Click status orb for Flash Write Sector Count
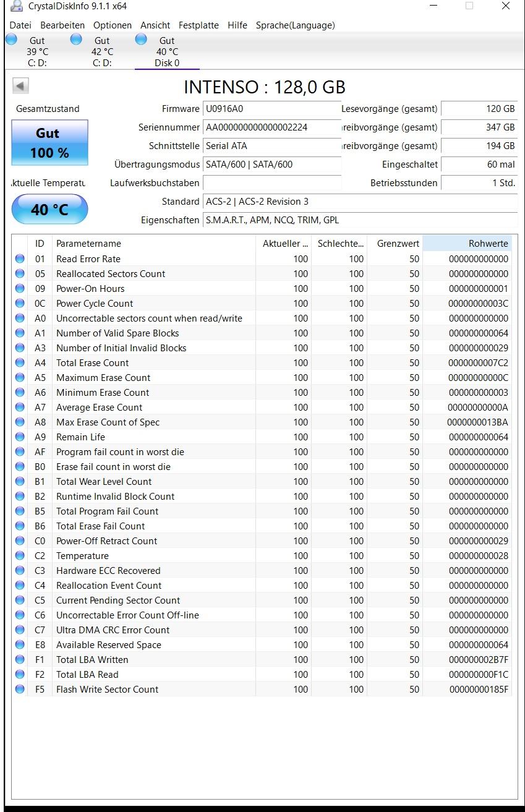Viewport: 525px width, 812px height. pos(20,690)
